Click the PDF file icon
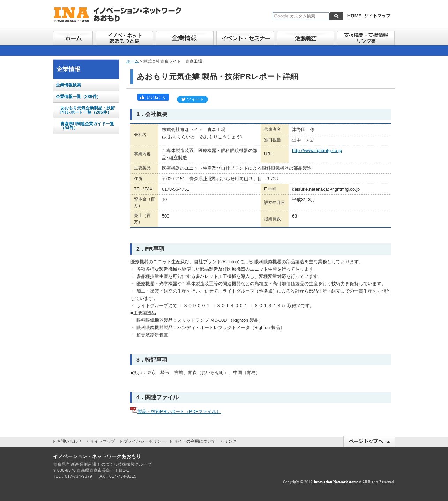 134,410
